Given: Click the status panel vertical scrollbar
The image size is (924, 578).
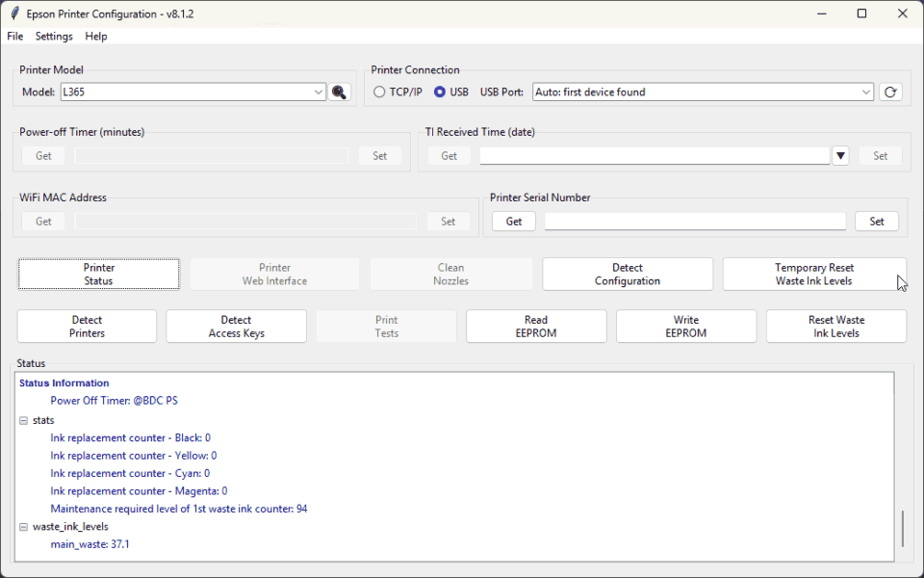Looking at the screenshot, I should pos(902,529).
